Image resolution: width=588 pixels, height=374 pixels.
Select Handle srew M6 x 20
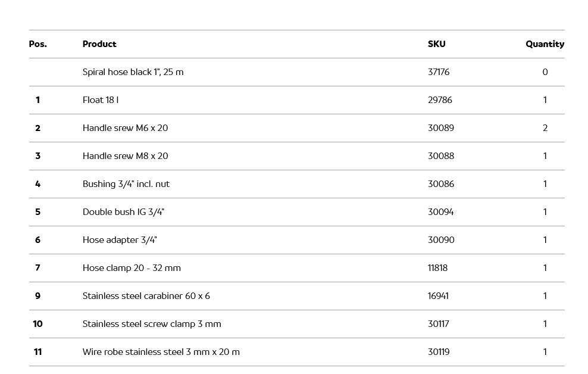(125, 128)
